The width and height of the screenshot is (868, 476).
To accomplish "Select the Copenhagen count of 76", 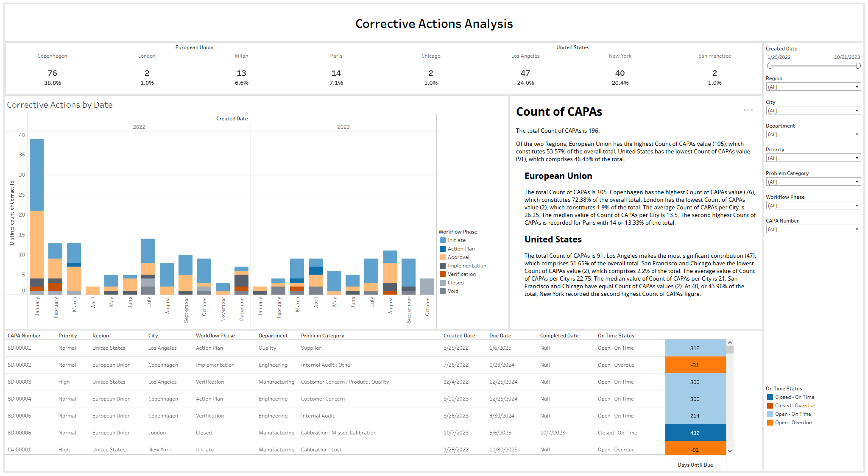I will click(x=52, y=73).
